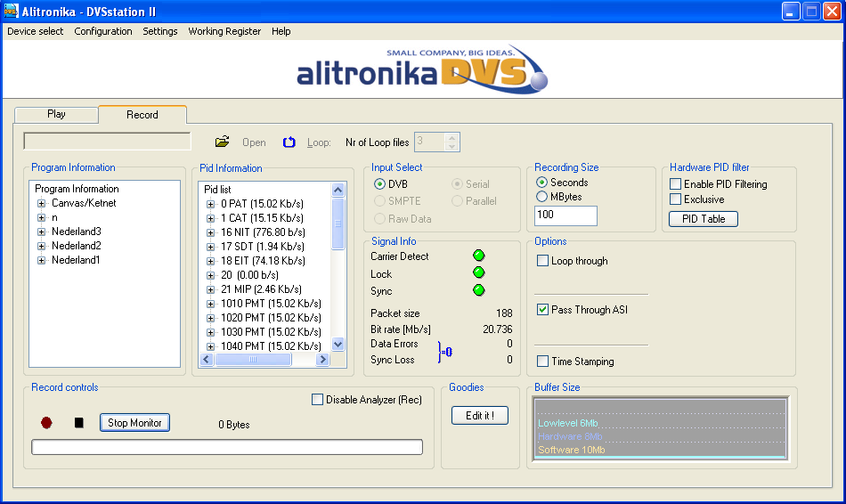The width and height of the screenshot is (846, 504).
Task: Enable the Loop through option
Action: (x=543, y=261)
